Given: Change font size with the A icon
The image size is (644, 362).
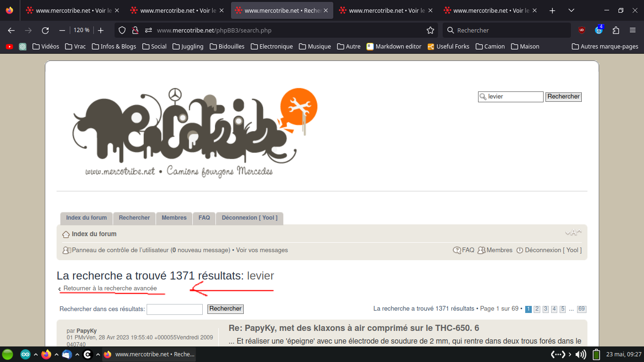Looking at the screenshot, I should point(573,232).
